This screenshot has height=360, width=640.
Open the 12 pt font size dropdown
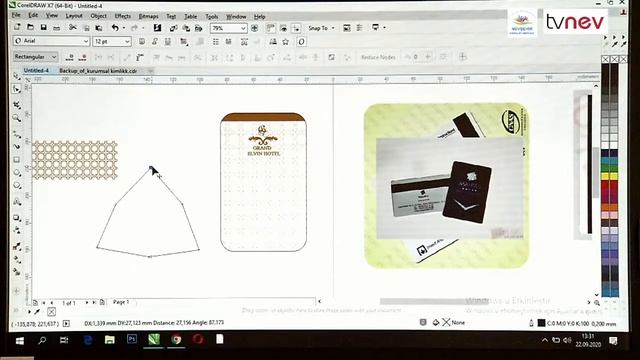tap(127, 41)
